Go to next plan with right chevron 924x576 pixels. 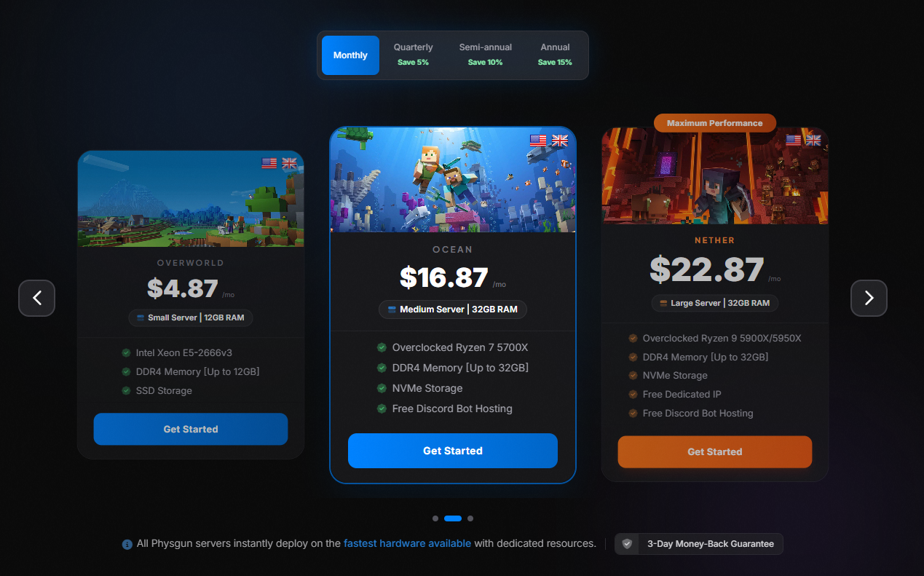(x=869, y=298)
